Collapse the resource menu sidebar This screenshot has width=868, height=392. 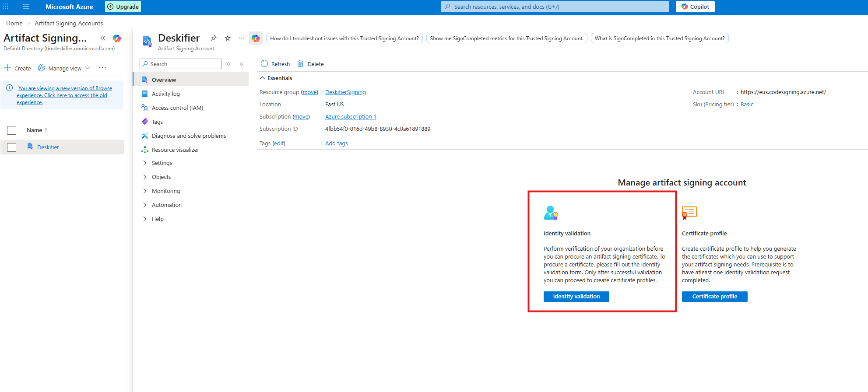tap(242, 64)
